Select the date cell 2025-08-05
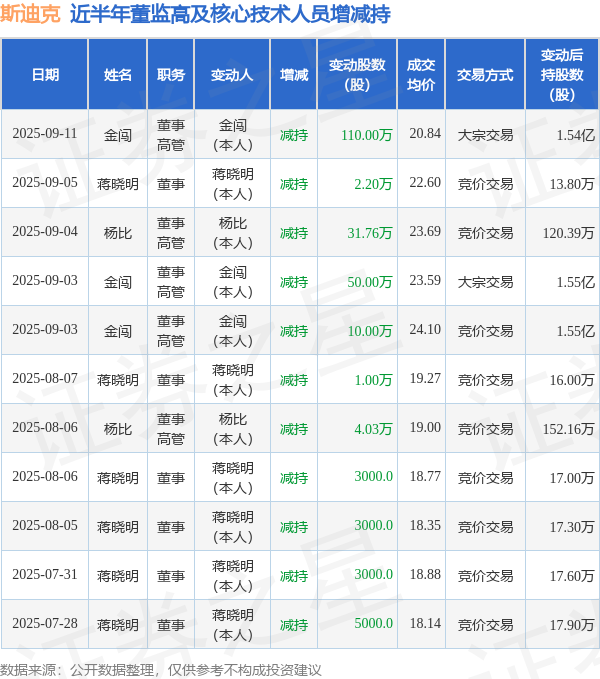This screenshot has height=679, width=600. (x=45, y=525)
